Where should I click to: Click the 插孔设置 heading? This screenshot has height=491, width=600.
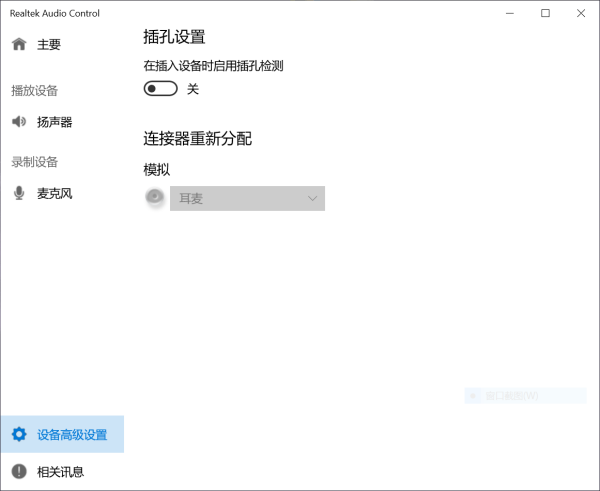pos(174,37)
